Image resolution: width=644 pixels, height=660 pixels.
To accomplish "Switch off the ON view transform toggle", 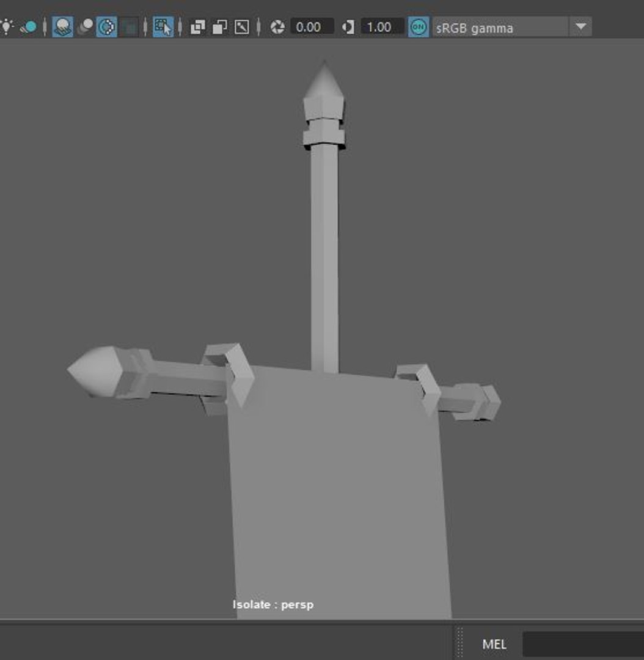I will [x=419, y=27].
